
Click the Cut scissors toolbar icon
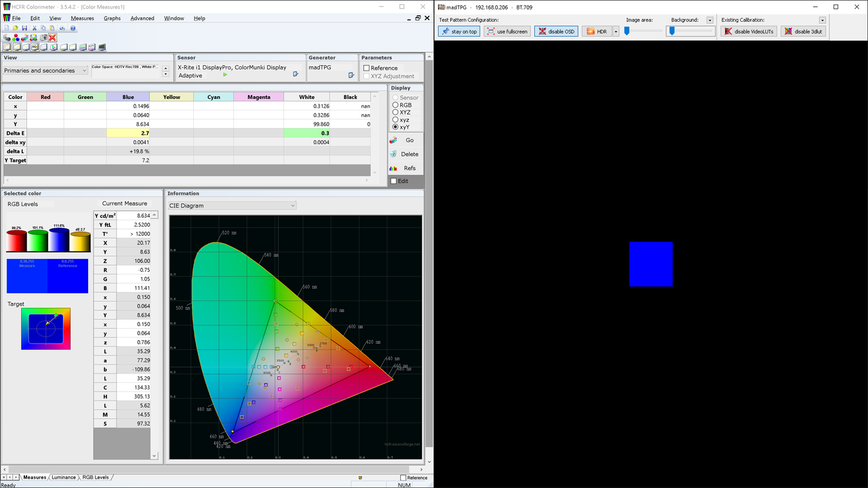click(x=35, y=28)
